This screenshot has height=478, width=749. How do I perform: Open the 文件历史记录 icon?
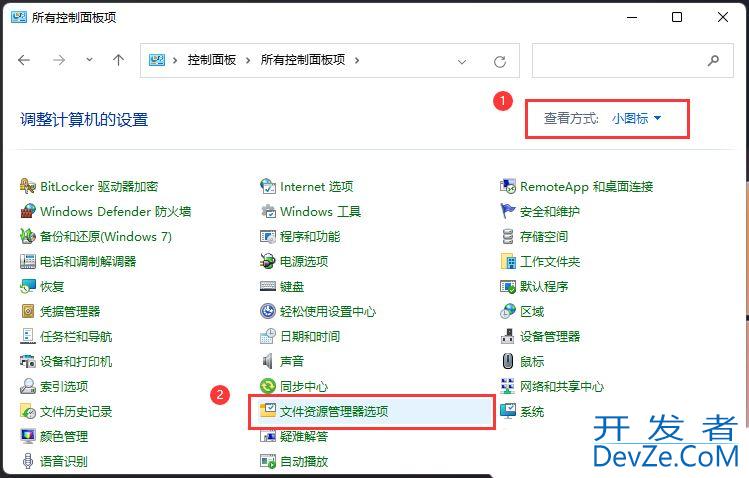pyautogui.click(x=28, y=411)
